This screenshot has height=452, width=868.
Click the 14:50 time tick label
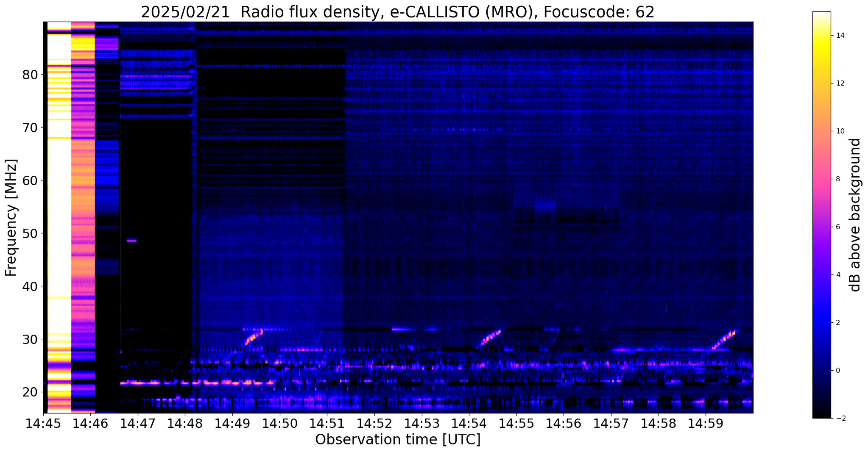280,424
